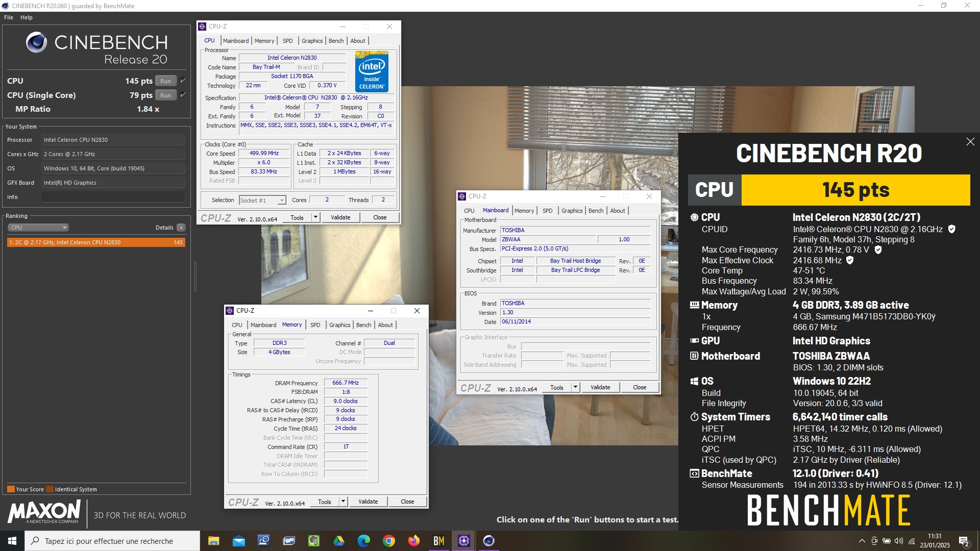The width and height of the screenshot is (980, 551).
Task: Click the CPU-Z title icon of CPU window
Action: click(203, 27)
